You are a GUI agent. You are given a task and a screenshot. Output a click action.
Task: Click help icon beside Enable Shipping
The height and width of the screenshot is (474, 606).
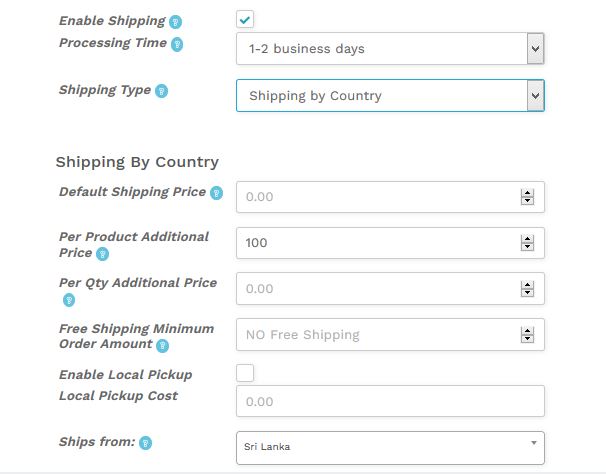click(x=175, y=22)
